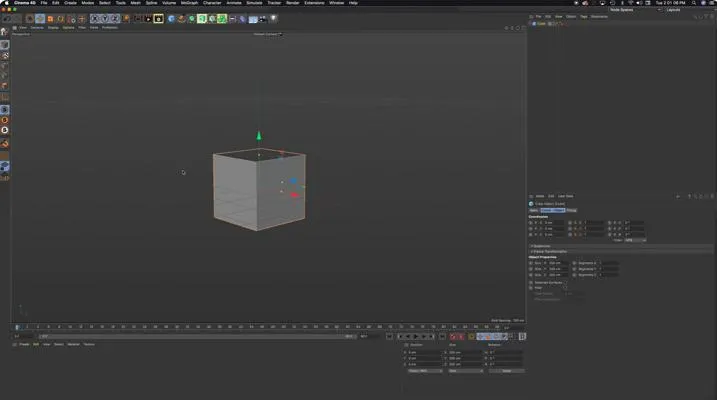Go to end of animation

443,337
